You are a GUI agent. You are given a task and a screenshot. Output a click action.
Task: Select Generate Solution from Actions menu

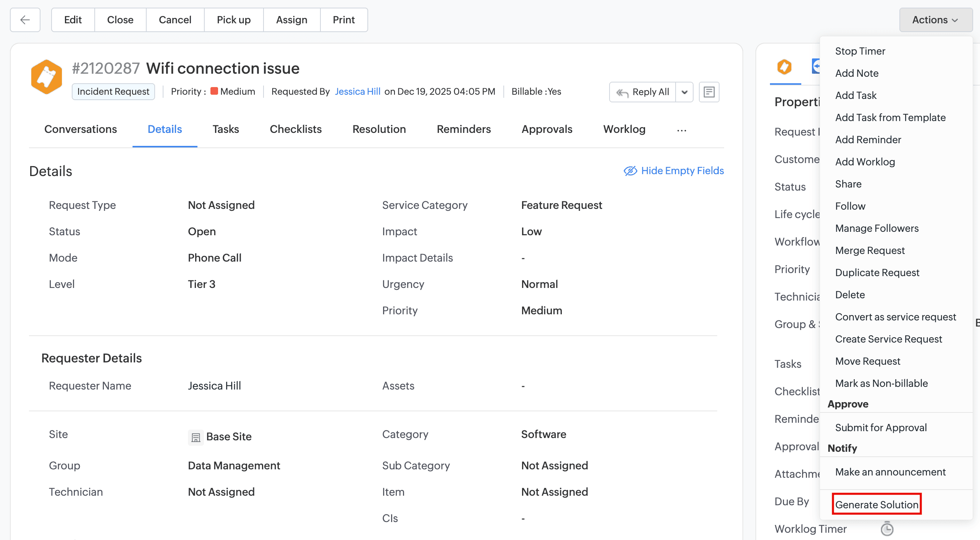[x=877, y=504]
